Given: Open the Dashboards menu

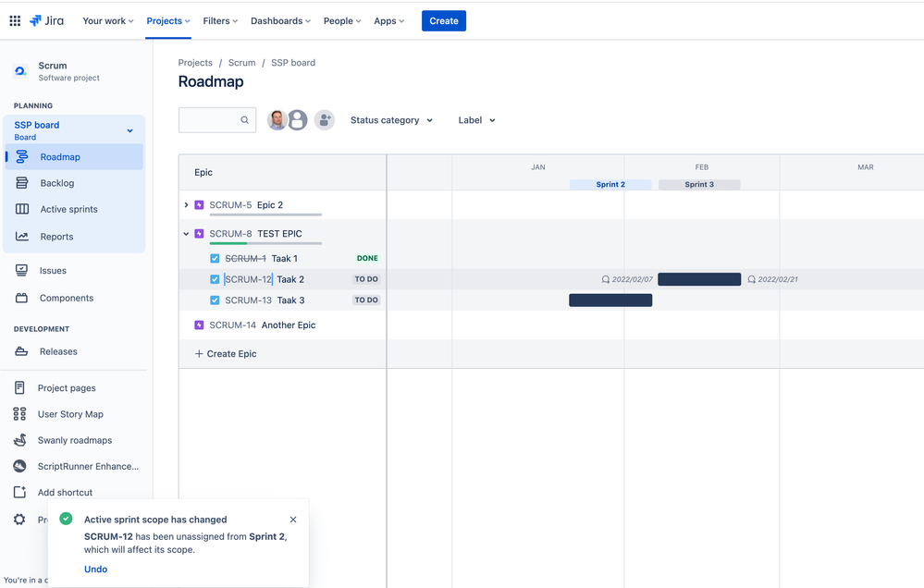Looking at the screenshot, I should [x=281, y=20].
